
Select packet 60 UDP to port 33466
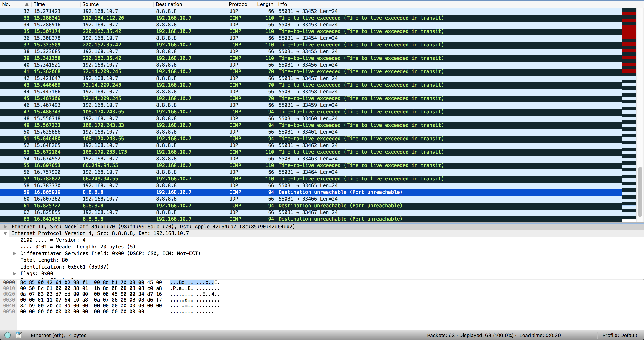(311, 199)
